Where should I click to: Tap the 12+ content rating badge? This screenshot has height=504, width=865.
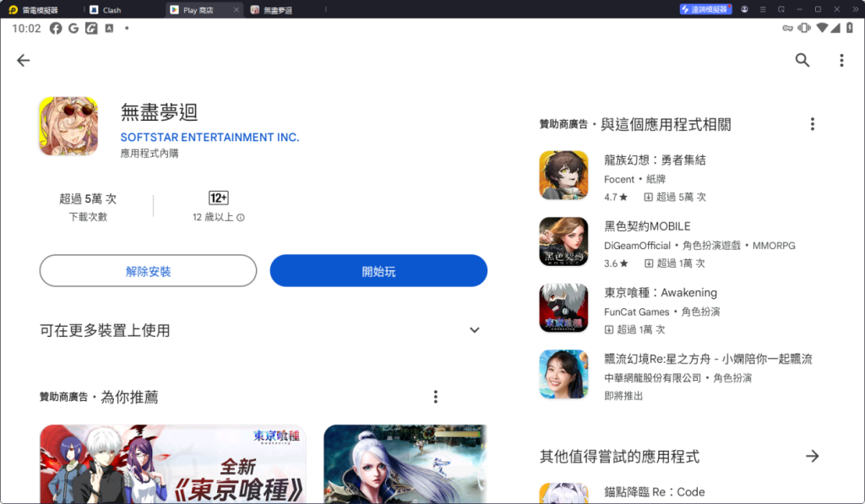(x=219, y=198)
